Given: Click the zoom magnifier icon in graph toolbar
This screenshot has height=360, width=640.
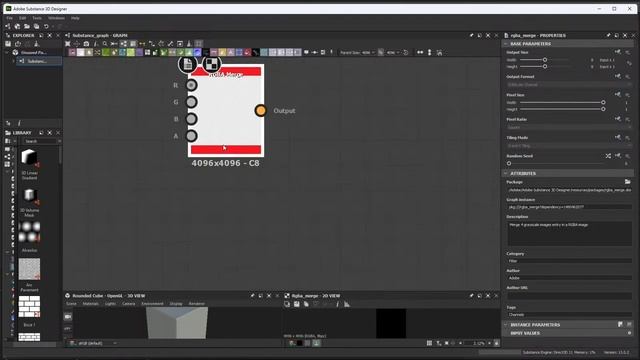Looking at the screenshot, I should [105, 43].
